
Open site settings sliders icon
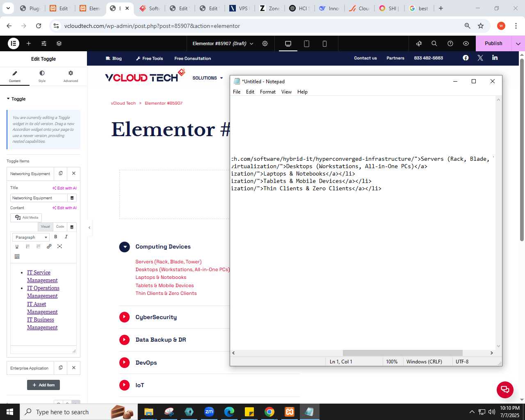44,43
